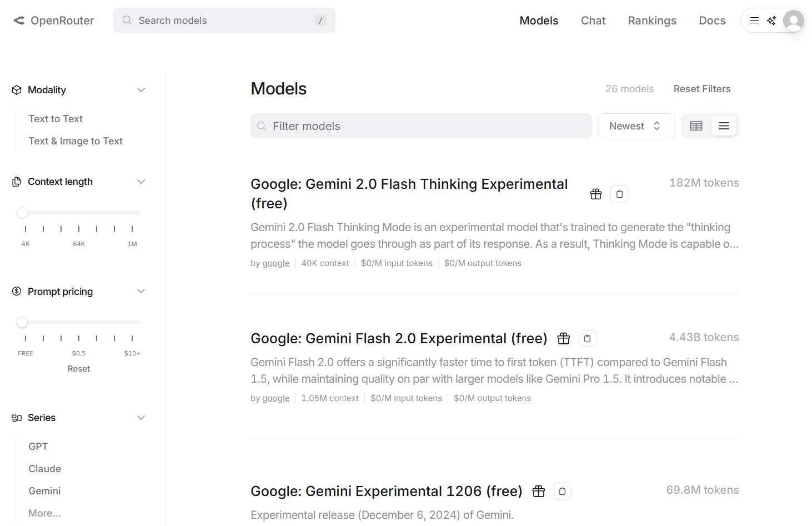Screen dimensions: 812x526
Task: Click gift icon for Gemini 2.0 Flash Thinking
Action: click(596, 194)
